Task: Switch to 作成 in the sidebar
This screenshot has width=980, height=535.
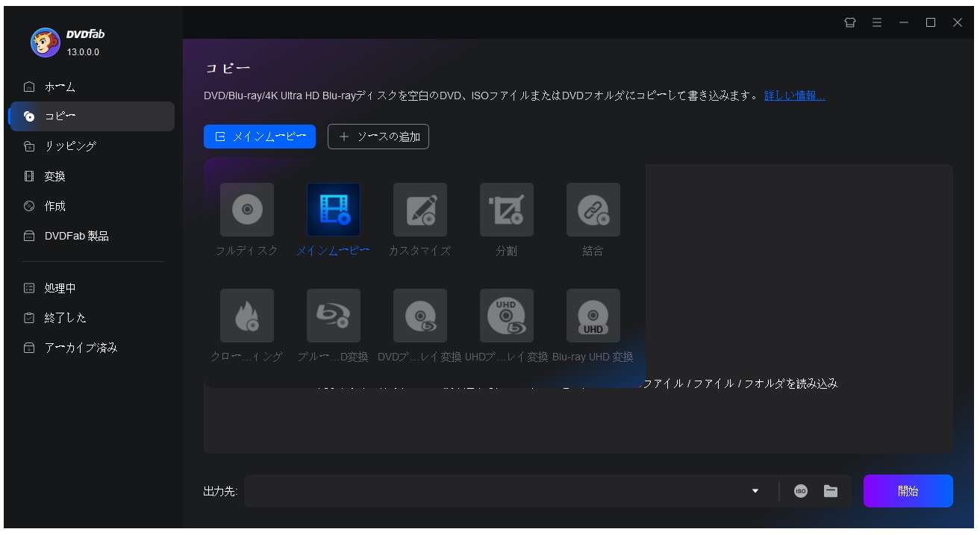Action: click(x=91, y=206)
